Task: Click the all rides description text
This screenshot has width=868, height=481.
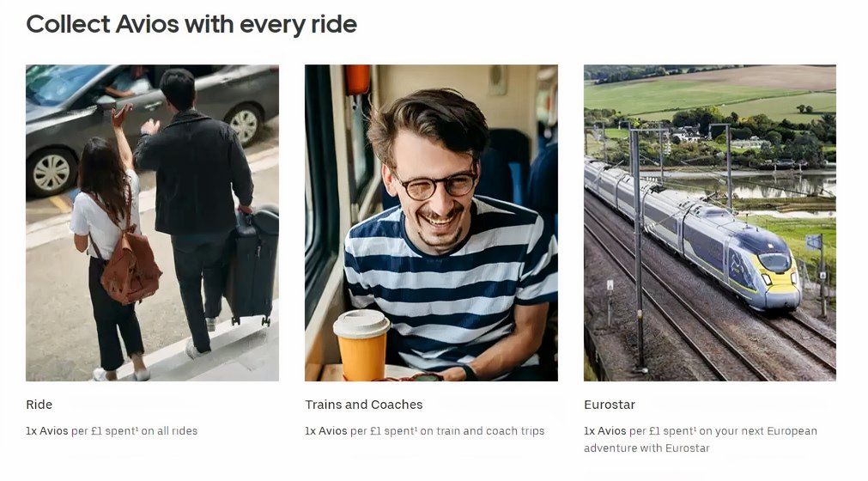Action: (112, 430)
